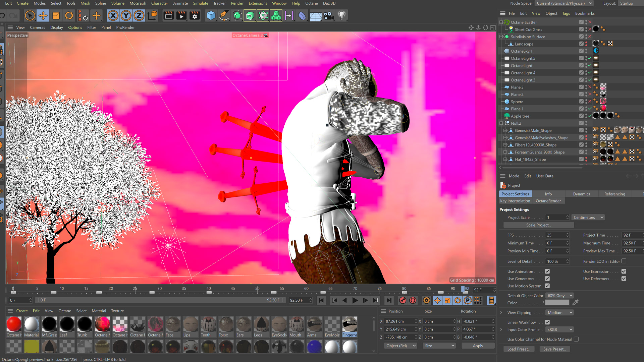The image size is (644, 362).
Task: Click the record active objects icon
Action: [x=402, y=301]
